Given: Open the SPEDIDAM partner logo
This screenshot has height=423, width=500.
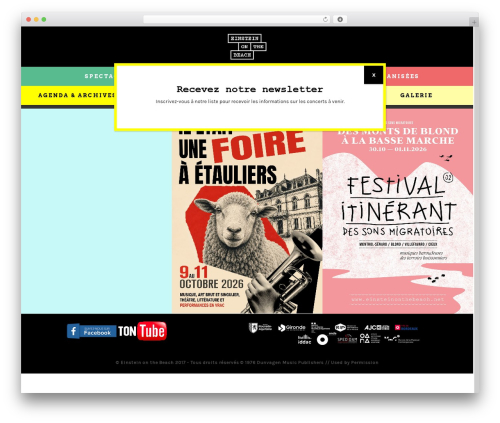Looking at the screenshot, I should click(347, 340).
